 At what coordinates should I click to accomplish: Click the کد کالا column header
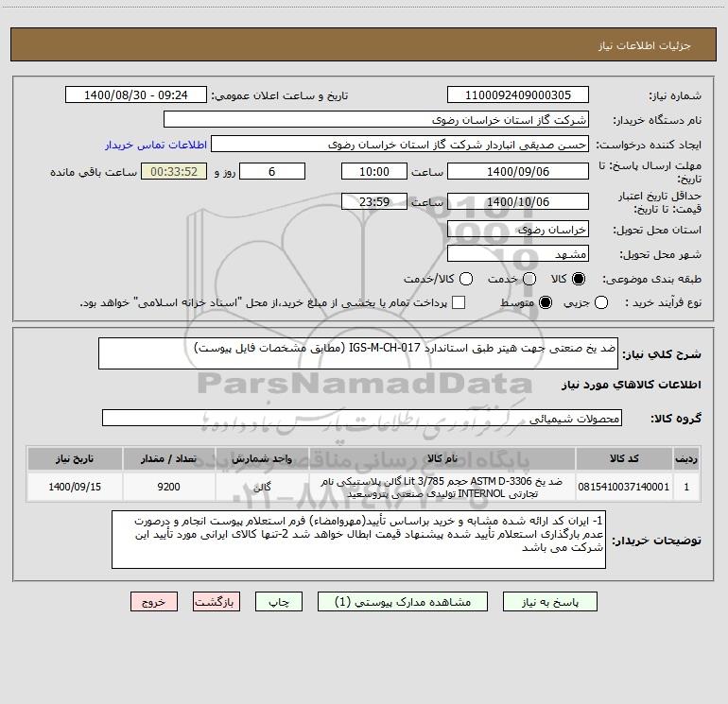pyautogui.click(x=624, y=458)
